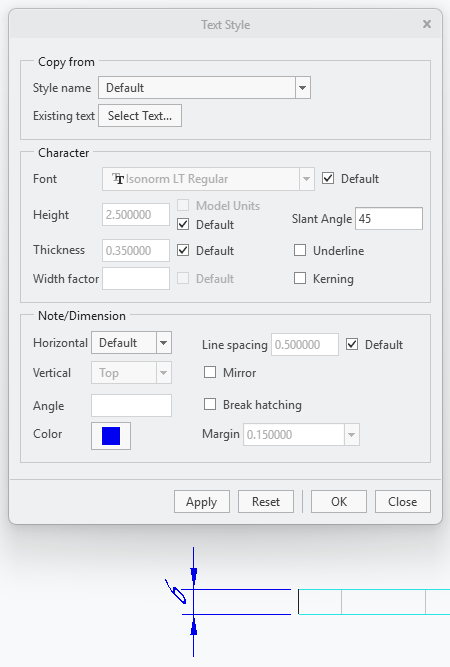Uncheck the Thickness Default checkbox
Image resolution: width=450 pixels, height=667 pixels.
183,250
